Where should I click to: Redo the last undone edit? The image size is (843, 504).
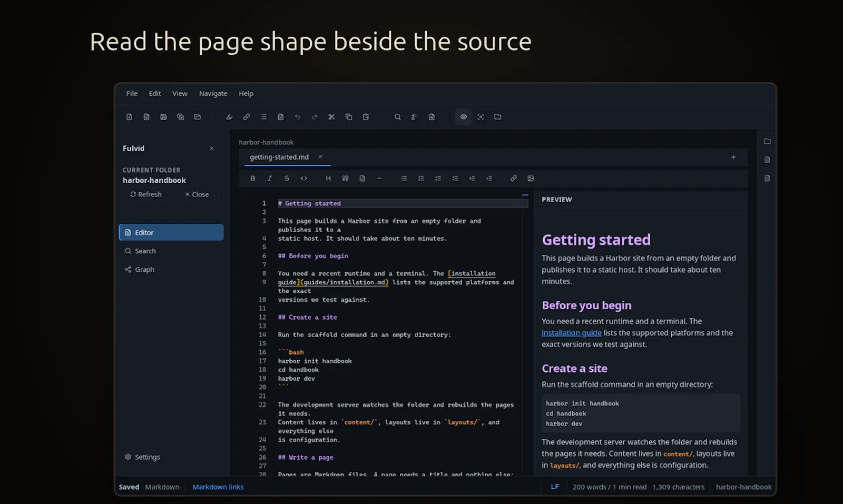pos(315,117)
